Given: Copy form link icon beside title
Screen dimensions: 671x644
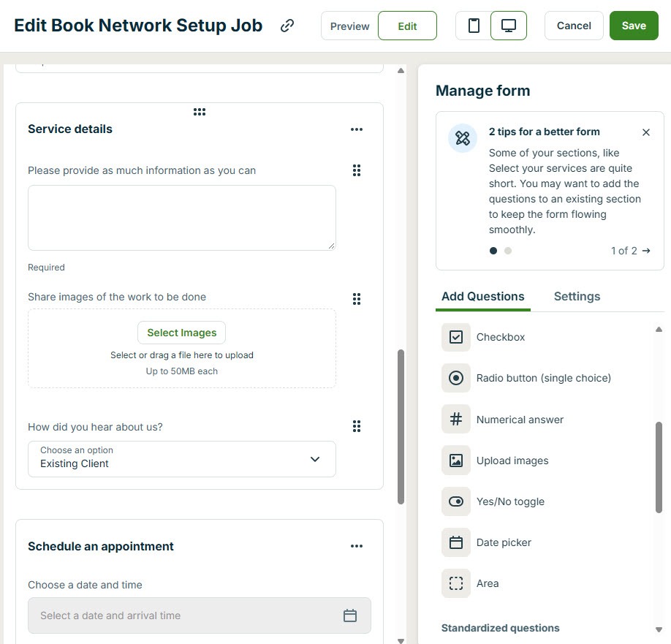Looking at the screenshot, I should (x=287, y=26).
